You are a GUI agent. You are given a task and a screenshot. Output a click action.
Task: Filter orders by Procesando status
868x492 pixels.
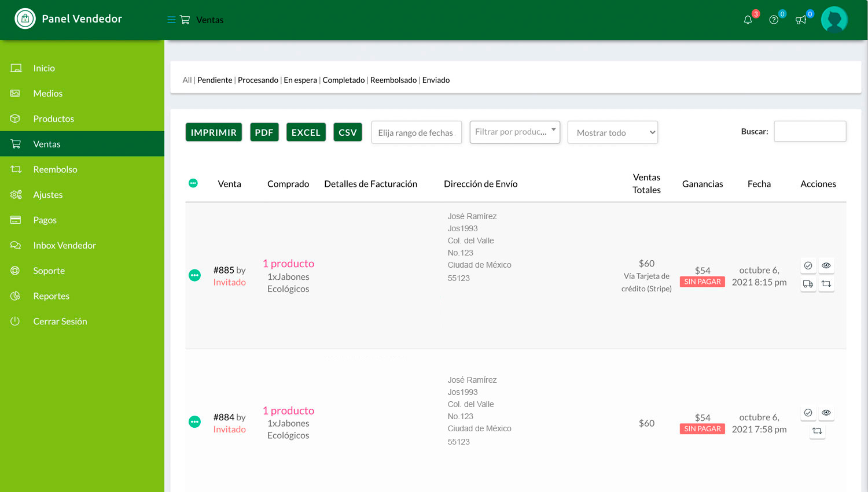pyautogui.click(x=258, y=80)
